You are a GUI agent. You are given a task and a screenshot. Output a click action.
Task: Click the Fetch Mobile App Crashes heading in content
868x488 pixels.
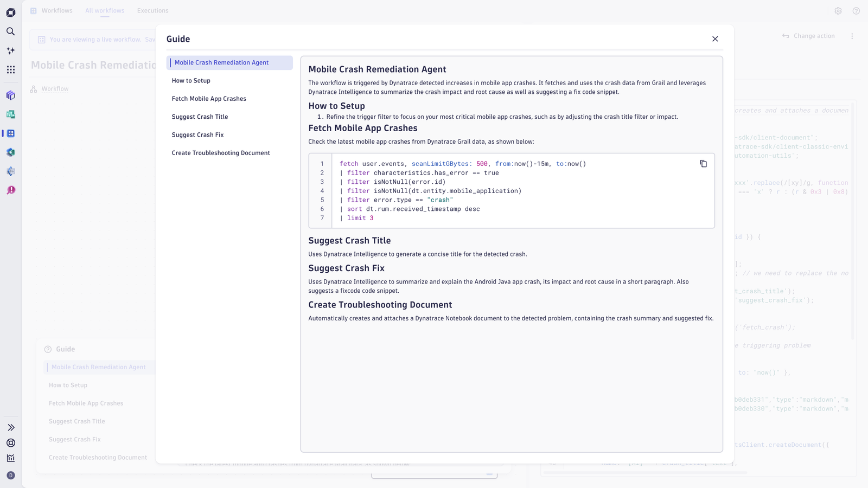tap(363, 128)
